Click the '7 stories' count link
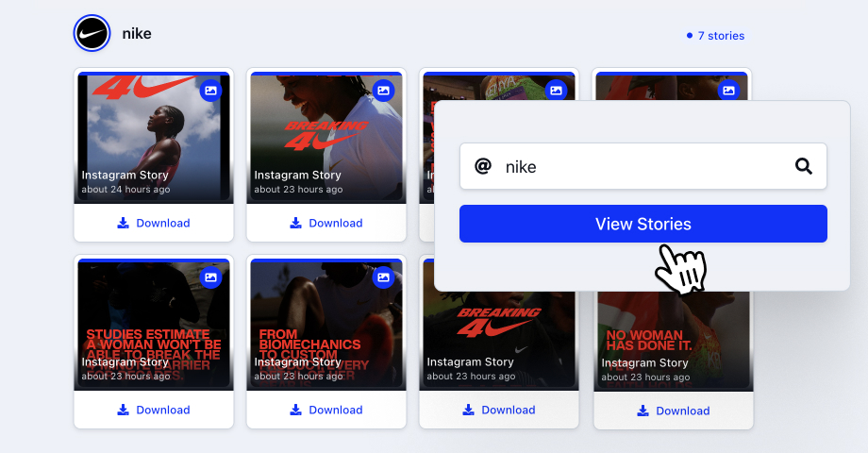 pyautogui.click(x=716, y=36)
